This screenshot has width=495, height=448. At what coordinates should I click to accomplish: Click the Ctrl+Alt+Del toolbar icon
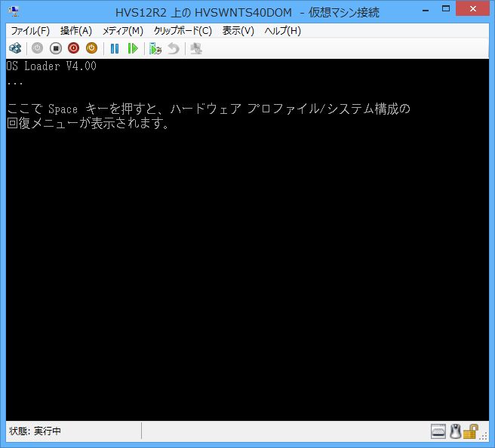coord(15,48)
